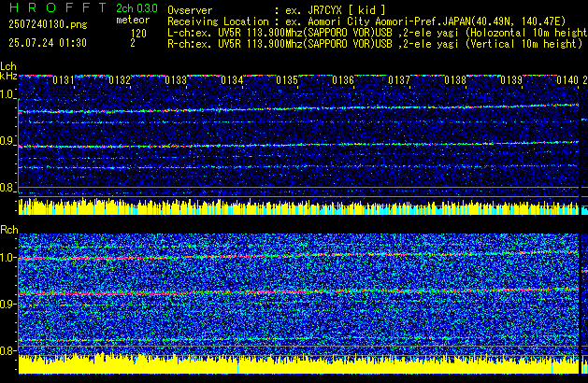
Task: Click the Lch yellow signal level bar graph
Action: pos(298,206)
